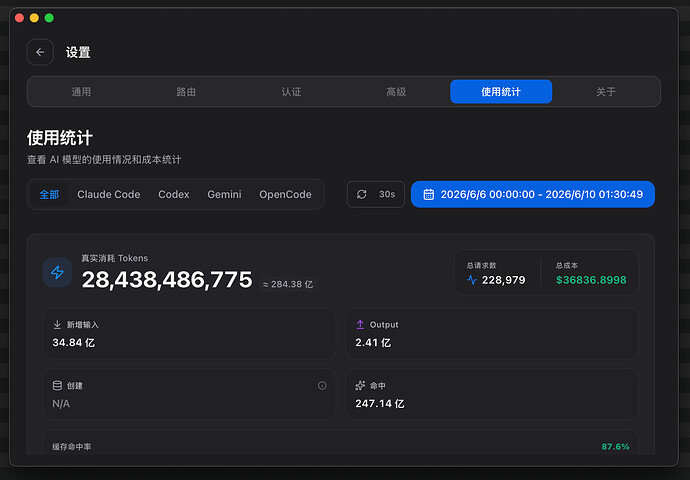Click the refresh icon beside 30s
The image size is (690, 480).
coord(362,194)
